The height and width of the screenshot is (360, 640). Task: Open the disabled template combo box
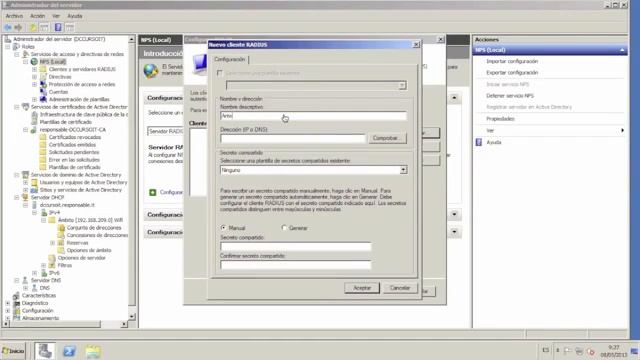[316, 85]
